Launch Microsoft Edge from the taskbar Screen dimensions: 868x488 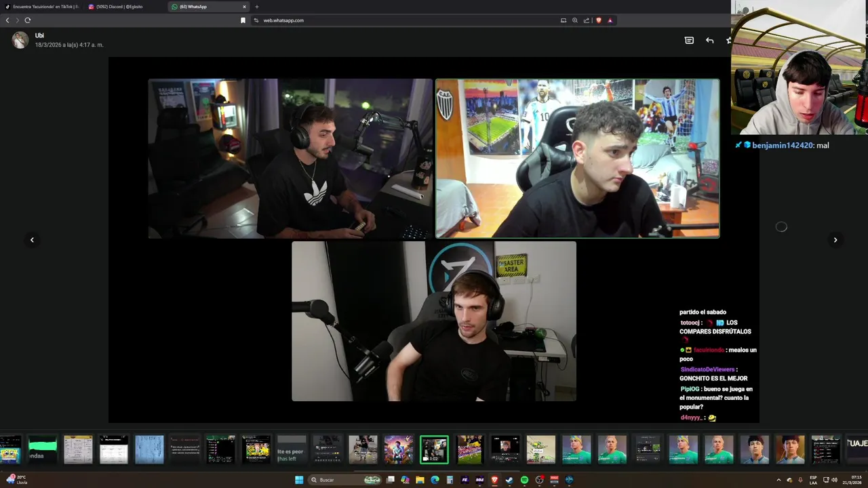(435, 480)
